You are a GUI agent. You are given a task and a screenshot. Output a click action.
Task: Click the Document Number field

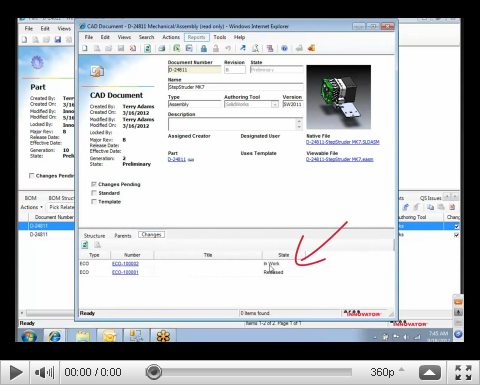point(194,70)
